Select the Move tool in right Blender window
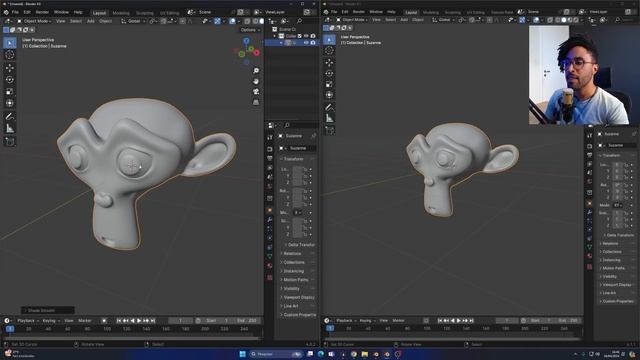This screenshot has height=360, width=640. click(x=329, y=62)
